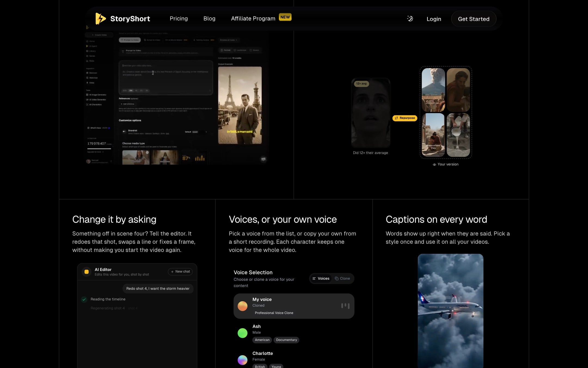Open AI Image Generator in demo sidebar
The height and width of the screenshot is (368, 588).
96,95
